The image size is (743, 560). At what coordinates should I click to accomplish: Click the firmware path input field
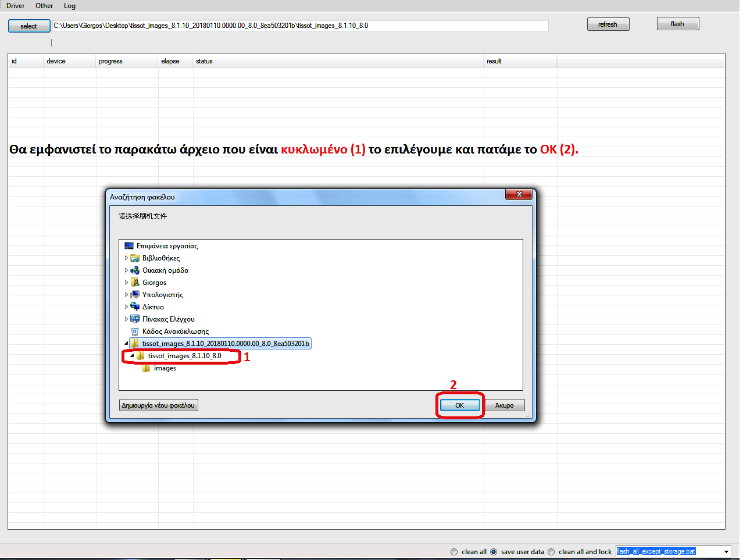click(299, 26)
